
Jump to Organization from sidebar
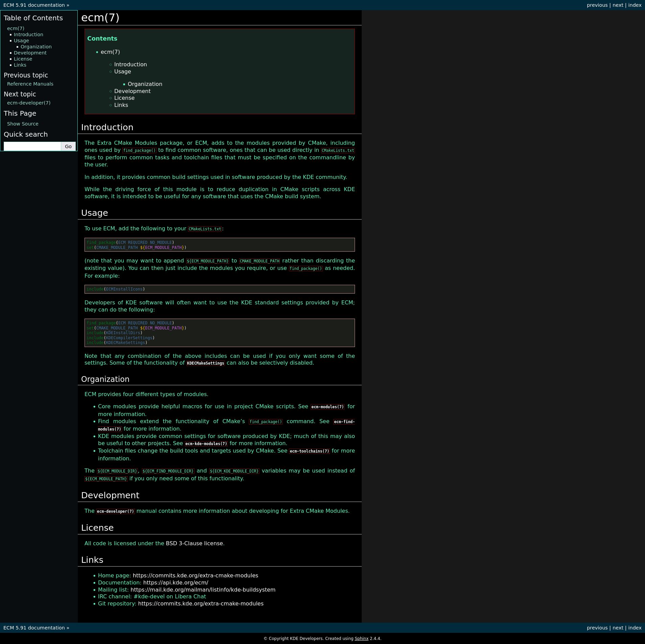tap(36, 47)
